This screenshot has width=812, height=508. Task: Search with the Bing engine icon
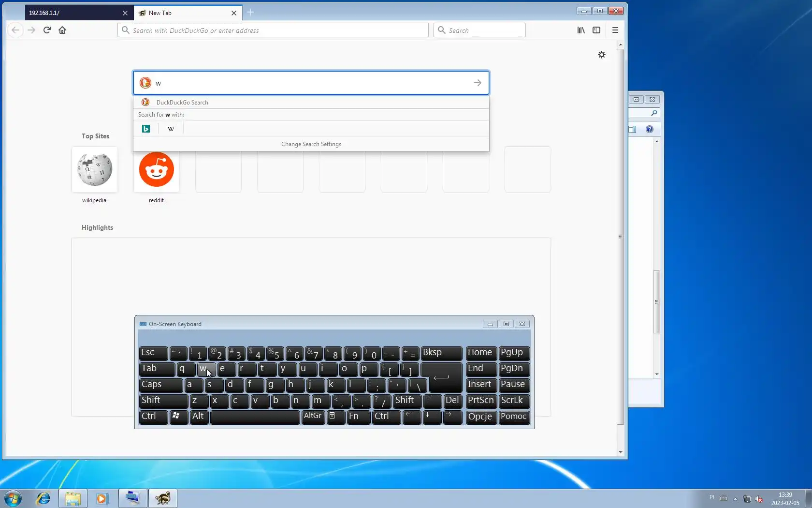point(146,129)
